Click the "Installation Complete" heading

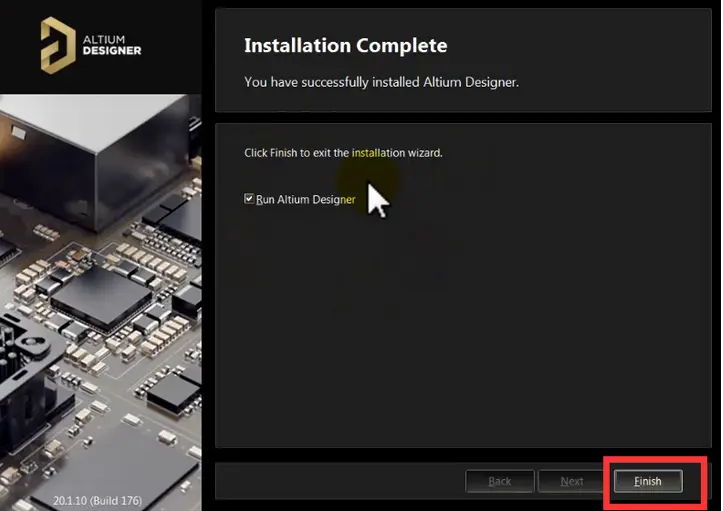[x=345, y=45]
